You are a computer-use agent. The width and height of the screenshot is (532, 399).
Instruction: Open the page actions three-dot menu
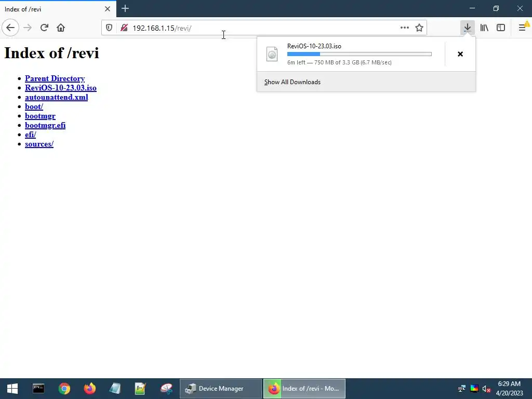click(x=404, y=28)
